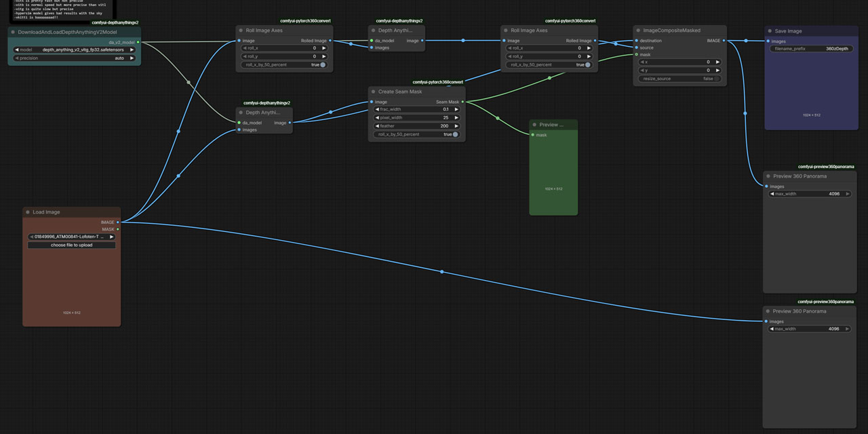The height and width of the screenshot is (434, 868).
Task: Click the images input port on the lower Preview 360 Panorama
Action: coord(766,321)
